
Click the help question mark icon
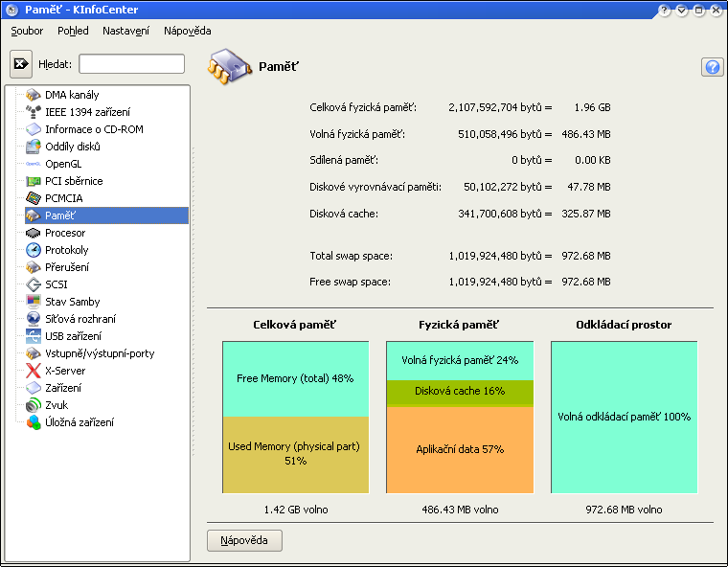coord(712,67)
